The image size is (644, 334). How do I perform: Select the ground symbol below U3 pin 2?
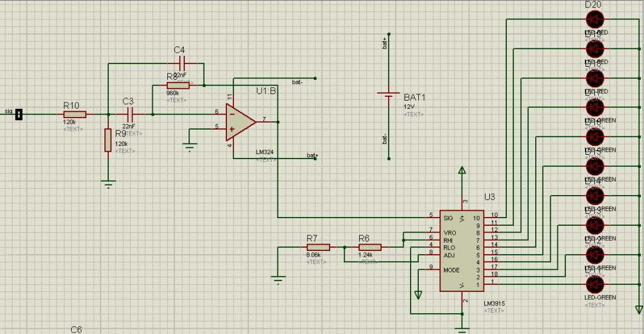pyautogui.click(x=462, y=330)
